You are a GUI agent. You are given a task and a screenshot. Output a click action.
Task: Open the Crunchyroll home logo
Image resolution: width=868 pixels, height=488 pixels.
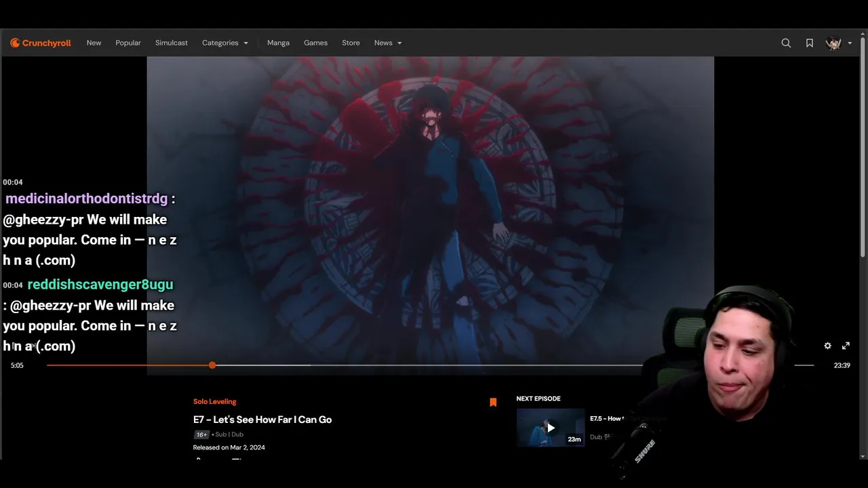pyautogui.click(x=41, y=43)
